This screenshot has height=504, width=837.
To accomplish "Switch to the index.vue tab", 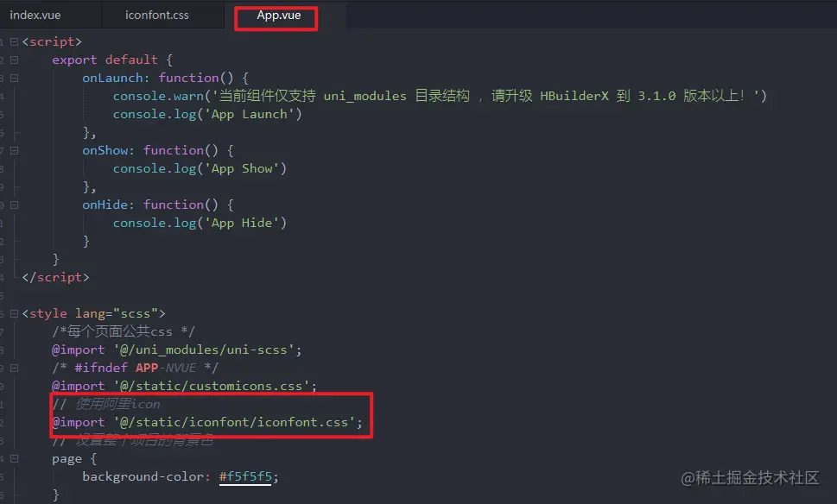I will coord(35,15).
